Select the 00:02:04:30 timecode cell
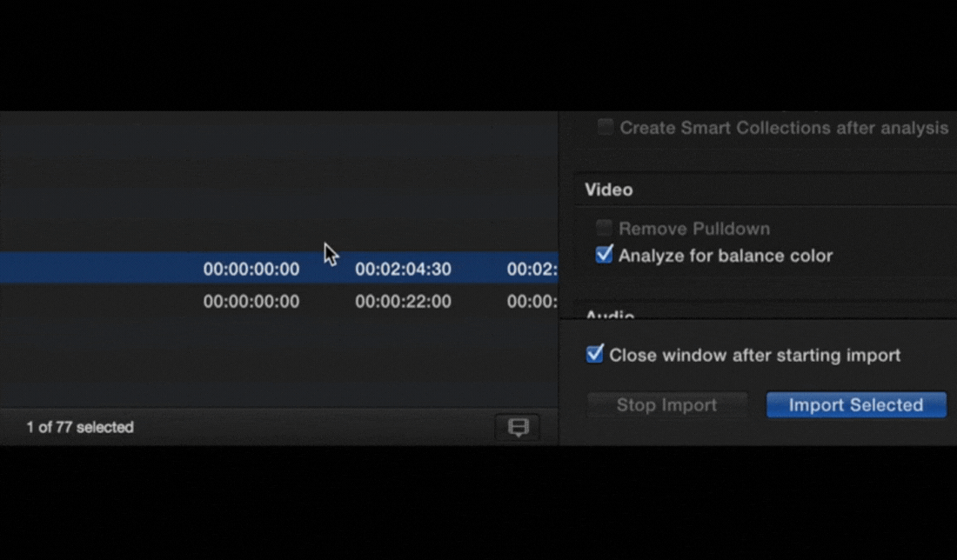The width and height of the screenshot is (957, 560). tap(403, 270)
